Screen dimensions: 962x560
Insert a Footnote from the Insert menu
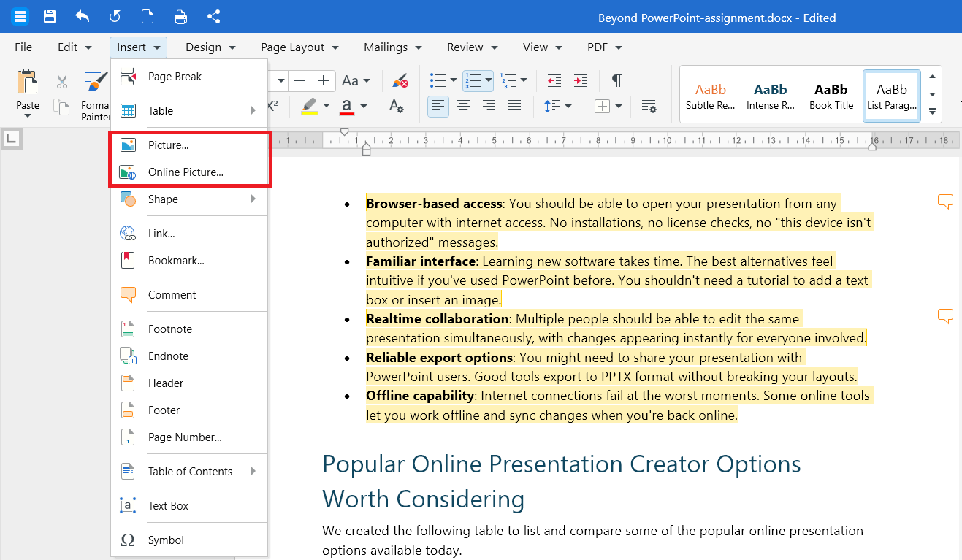pos(189,329)
